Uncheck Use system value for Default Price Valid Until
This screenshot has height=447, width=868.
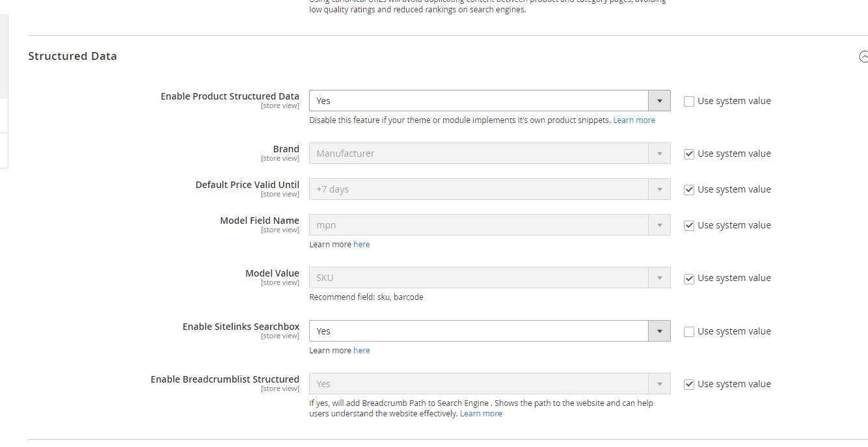[689, 190]
